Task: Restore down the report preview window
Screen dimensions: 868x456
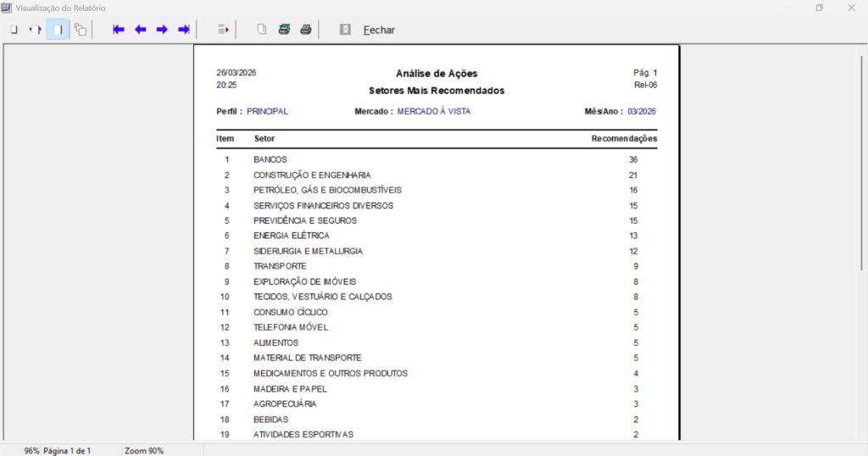Action: click(x=819, y=8)
